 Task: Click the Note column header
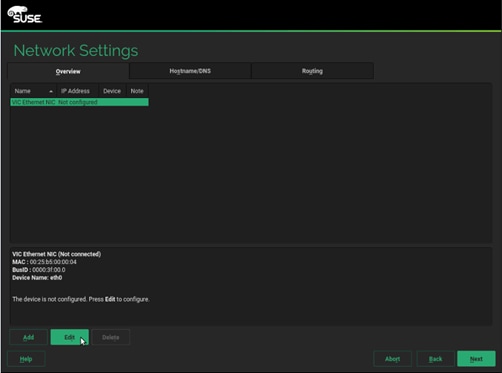(x=137, y=91)
